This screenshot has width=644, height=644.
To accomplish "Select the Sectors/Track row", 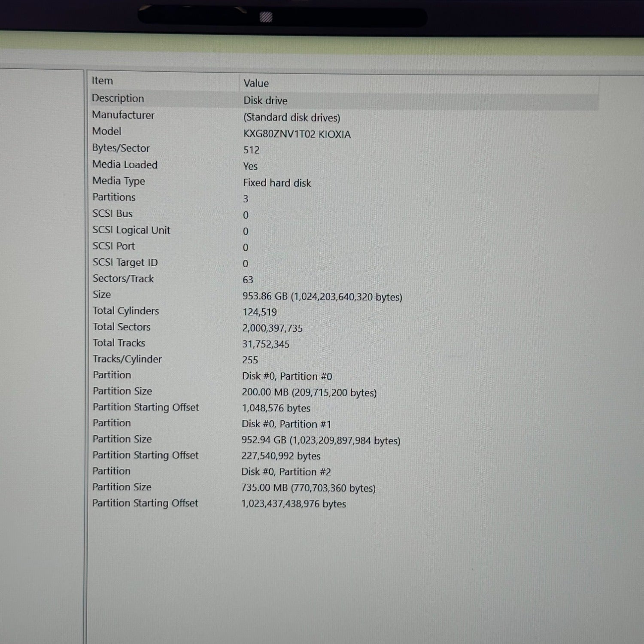I will (123, 279).
